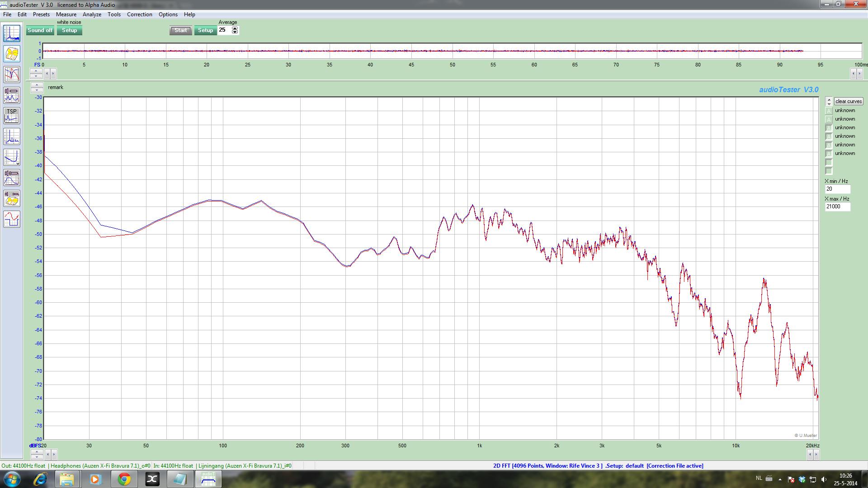Select the impedance/phase curve measurement icon
This screenshot has width=868, height=488.
tap(12, 75)
